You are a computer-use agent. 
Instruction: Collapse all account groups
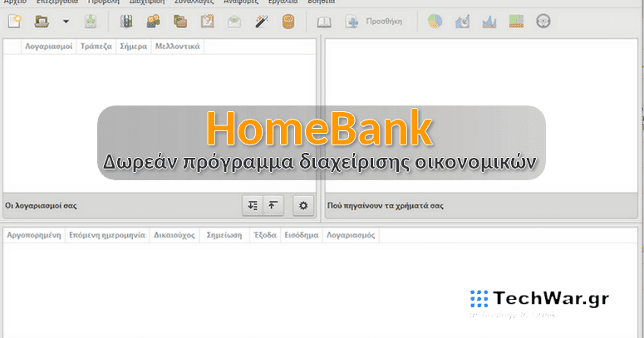[273, 205]
